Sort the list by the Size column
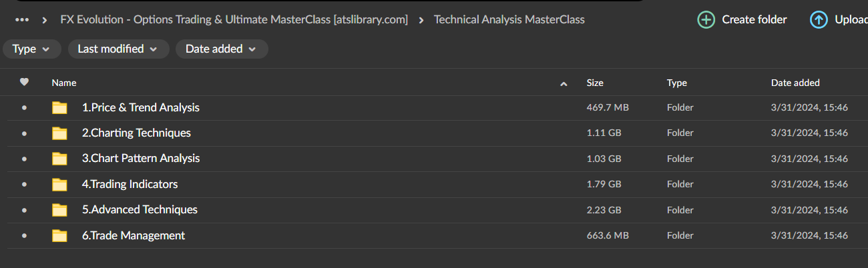Image resolution: width=868 pixels, height=268 pixels. 595,83
